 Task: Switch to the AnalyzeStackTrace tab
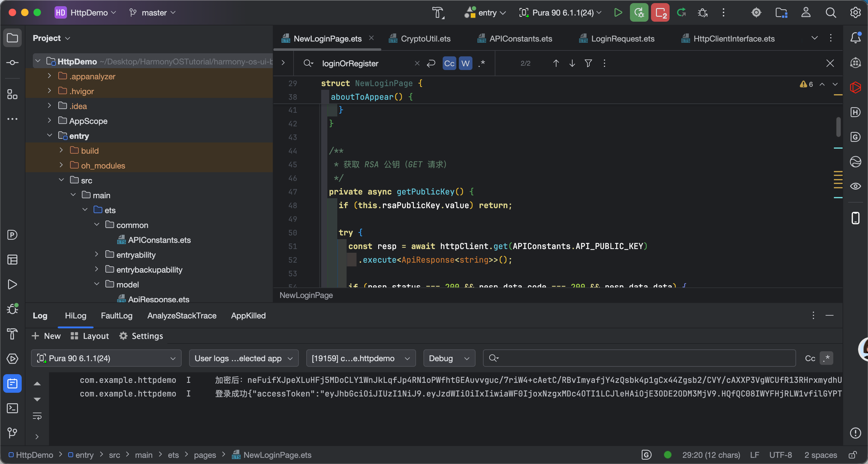coord(182,316)
